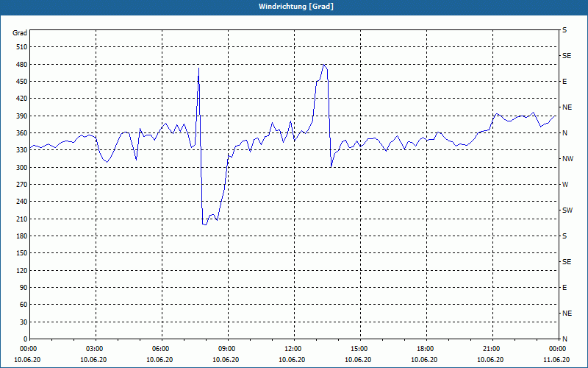The image size is (588, 368).
Task: Pick the 360 value on the degree axis
Action: click(22, 133)
